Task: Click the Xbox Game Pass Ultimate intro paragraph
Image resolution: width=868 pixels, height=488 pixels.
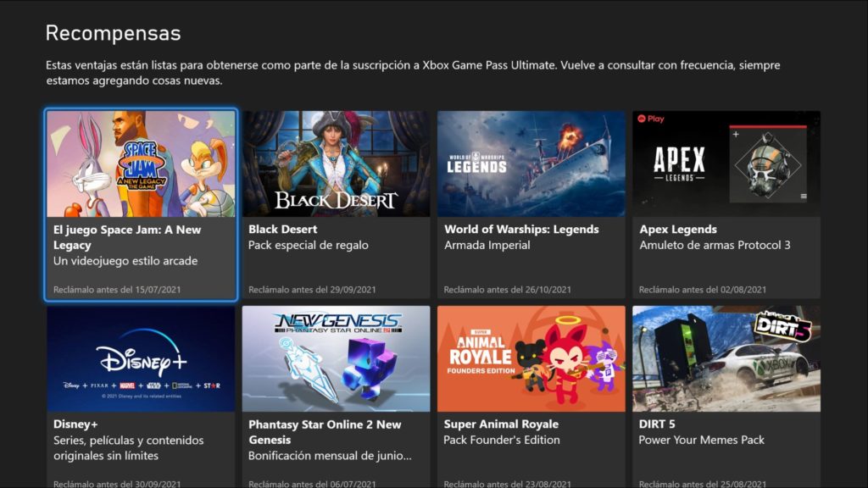Action: [413, 73]
